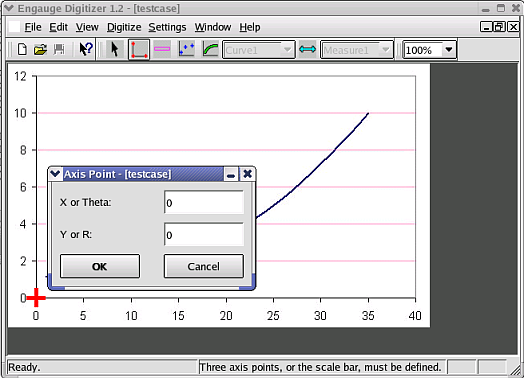Viewport: 524px width, 378px height.
Task: Select the Measure tool double arrow
Action: pos(307,49)
